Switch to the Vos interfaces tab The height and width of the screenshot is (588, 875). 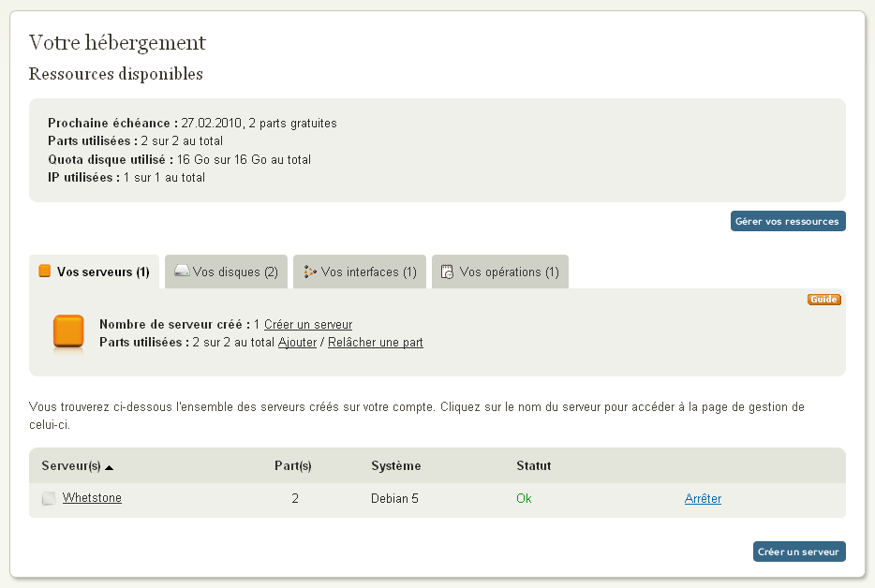click(x=368, y=272)
